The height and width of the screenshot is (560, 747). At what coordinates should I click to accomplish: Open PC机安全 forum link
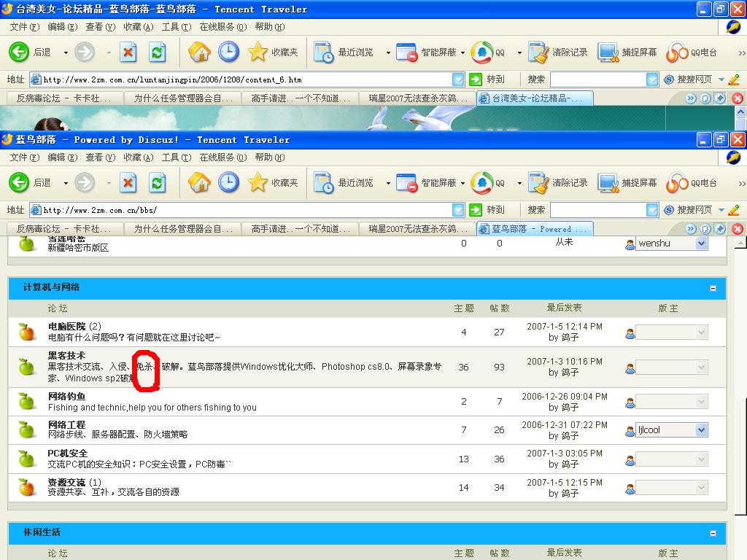pos(68,454)
